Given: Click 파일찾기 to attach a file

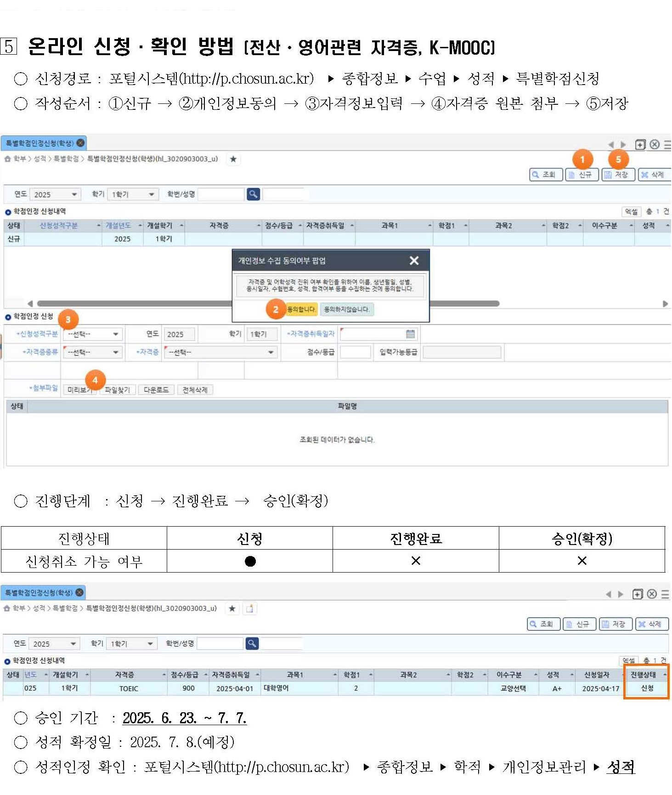Looking at the screenshot, I should 117,390.
